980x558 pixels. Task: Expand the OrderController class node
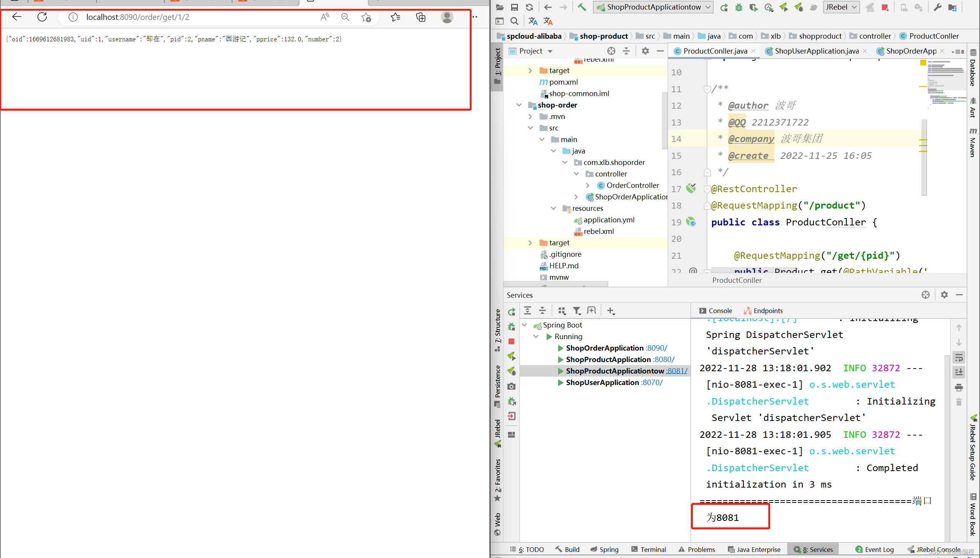588,186
